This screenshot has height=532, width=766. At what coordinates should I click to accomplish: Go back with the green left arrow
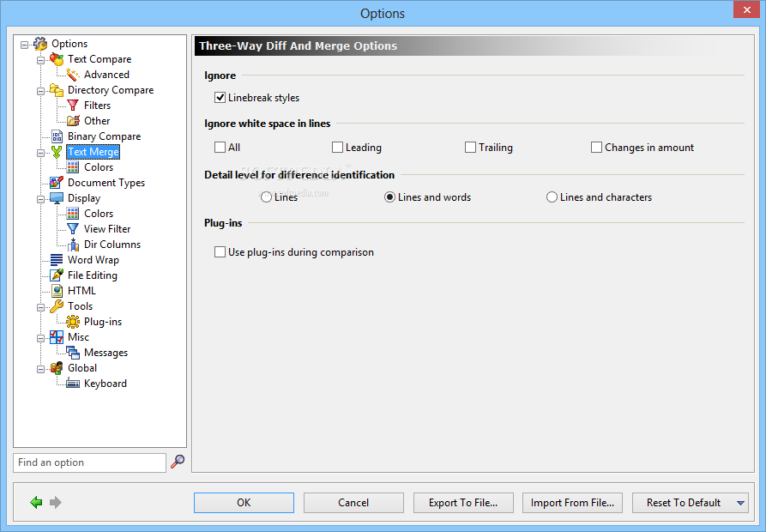pyautogui.click(x=36, y=502)
